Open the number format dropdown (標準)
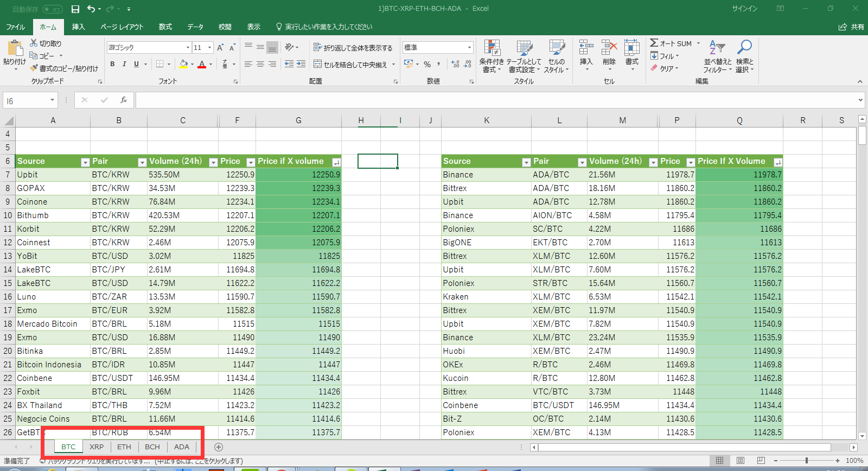The height and width of the screenshot is (471, 868). pyautogui.click(x=469, y=48)
